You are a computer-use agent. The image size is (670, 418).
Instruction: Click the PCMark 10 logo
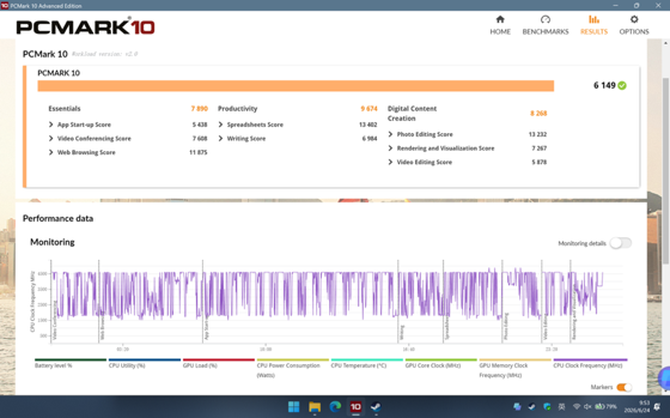click(x=85, y=27)
